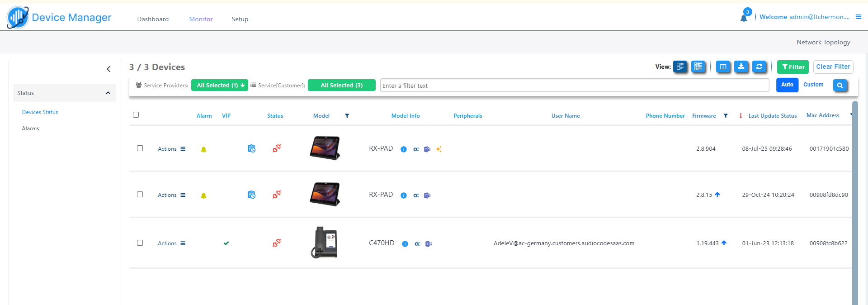The image size is (868, 305).
Task: Switch to the Setup tab
Action: 240,19
